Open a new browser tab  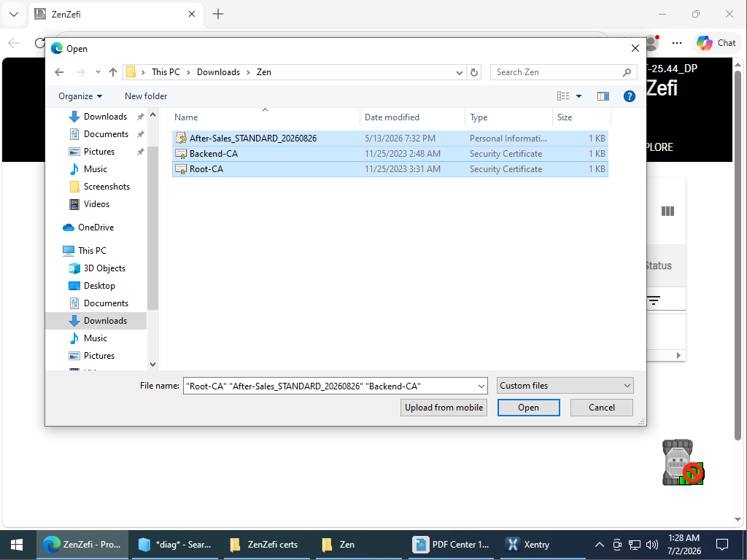click(218, 15)
